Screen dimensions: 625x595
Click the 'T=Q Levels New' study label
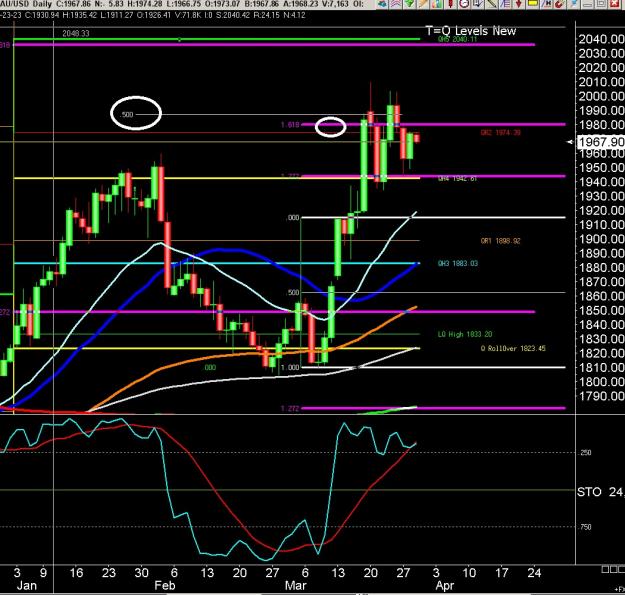point(471,31)
